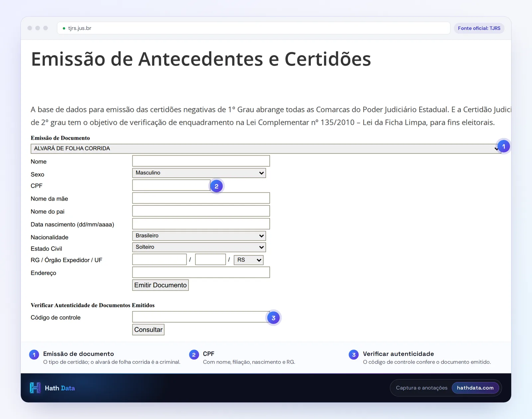The image size is (532, 419).
Task: Click the RG / Órgão Expedidor / UF label
Action: (66, 260)
